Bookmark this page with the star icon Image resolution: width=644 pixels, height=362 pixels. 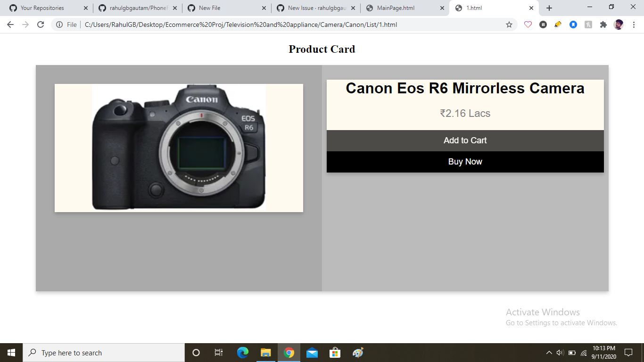(509, 25)
